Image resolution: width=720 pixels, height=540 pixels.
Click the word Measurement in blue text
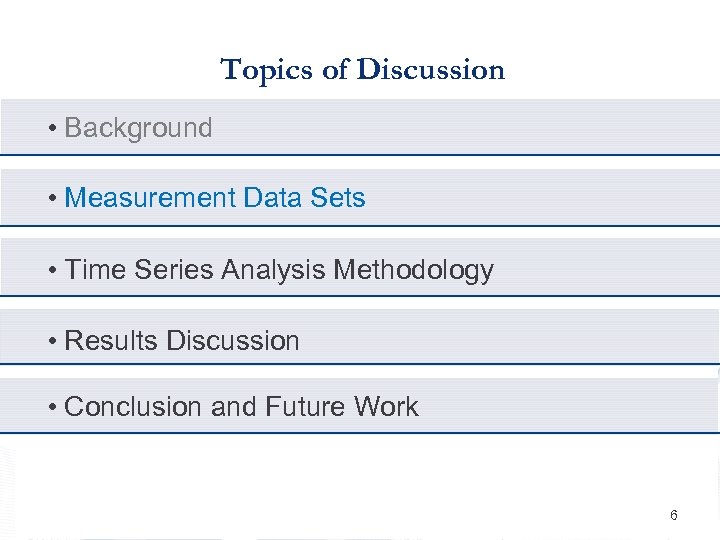(x=148, y=198)
